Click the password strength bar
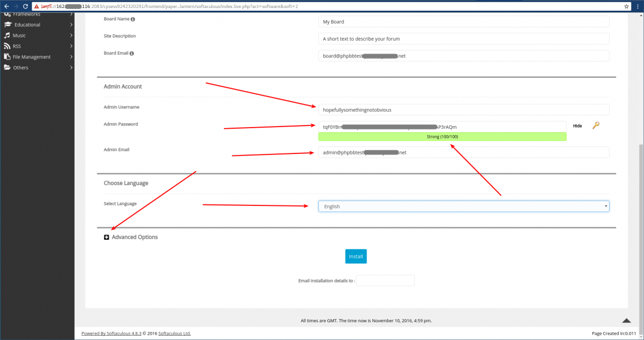The height and width of the screenshot is (340, 644). coord(442,137)
